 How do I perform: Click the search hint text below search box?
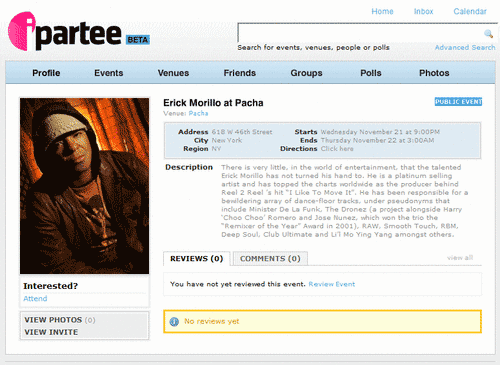coord(313,47)
